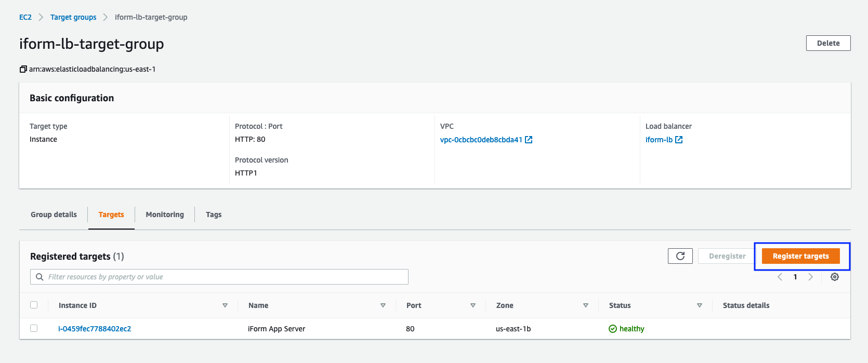Sort by Zone column arrow

tap(586, 305)
